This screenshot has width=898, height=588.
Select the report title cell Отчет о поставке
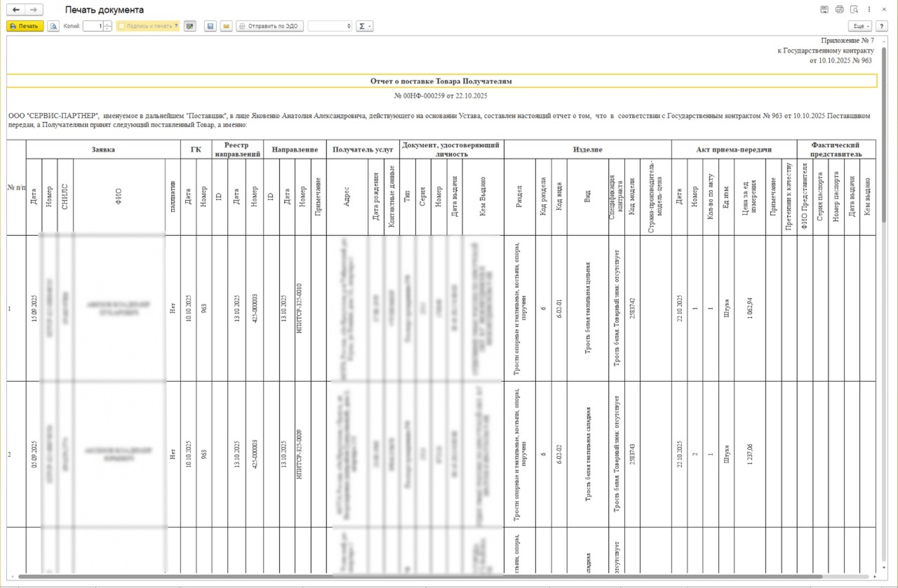click(x=441, y=81)
